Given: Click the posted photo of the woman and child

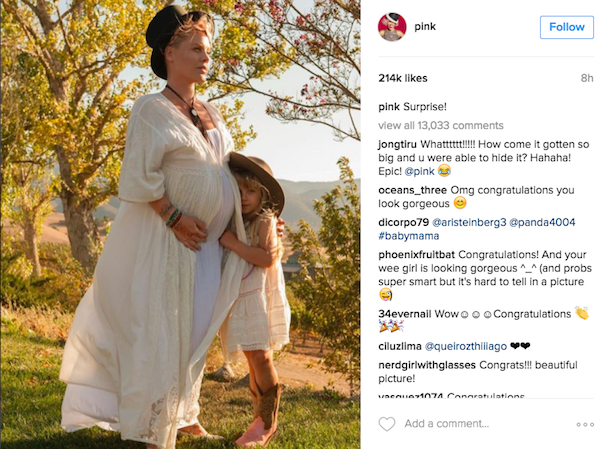Looking at the screenshot, I should click(x=180, y=224).
